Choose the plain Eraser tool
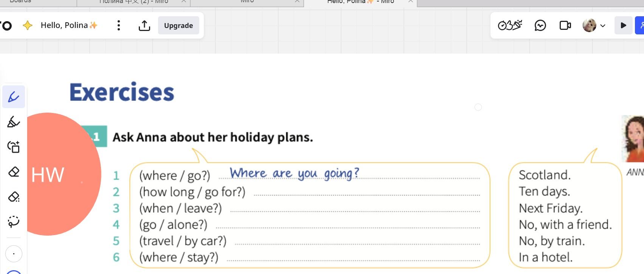Viewport: 644px width, 274px height. click(14, 172)
